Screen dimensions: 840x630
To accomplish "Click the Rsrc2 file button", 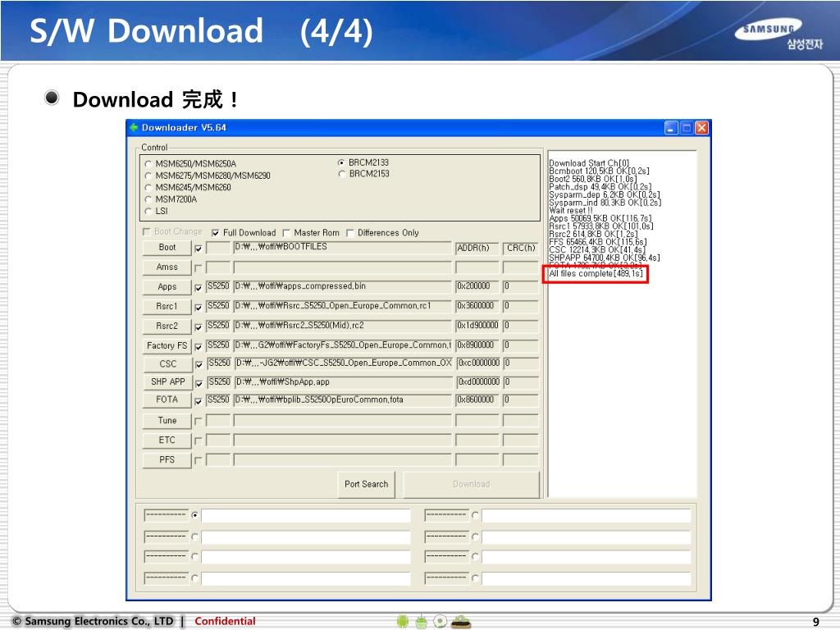I will [167, 326].
